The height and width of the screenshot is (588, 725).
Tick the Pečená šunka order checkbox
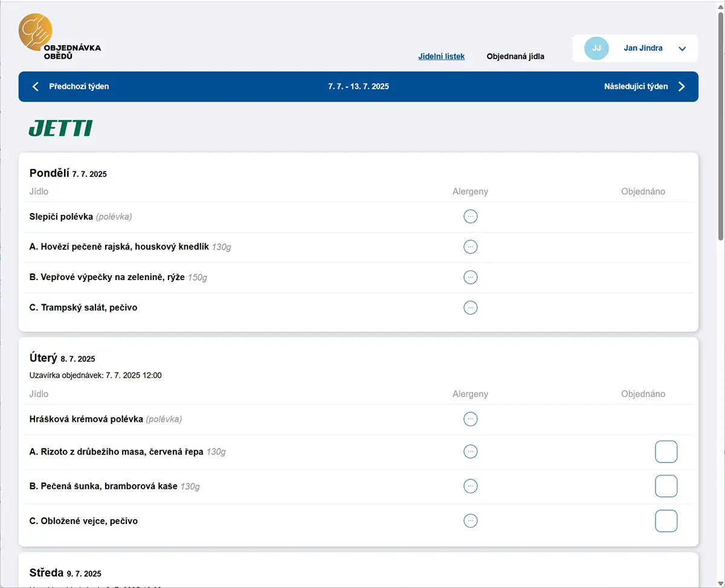tap(666, 486)
